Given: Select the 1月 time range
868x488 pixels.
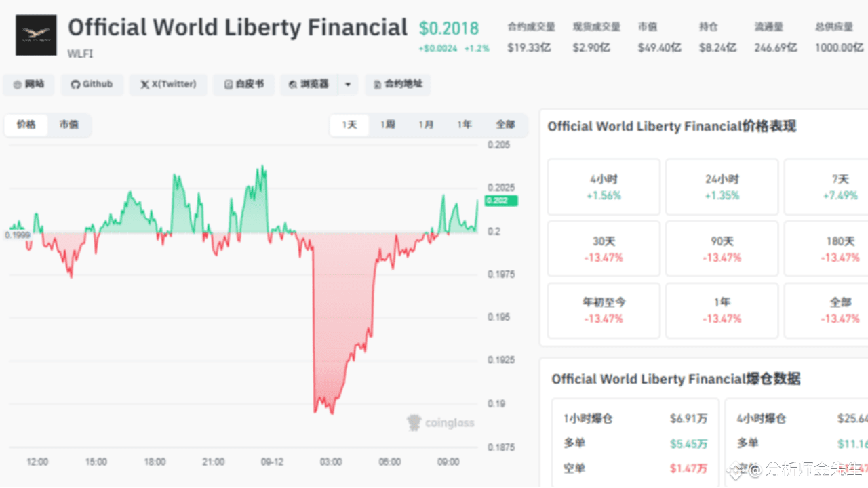Looking at the screenshot, I should [426, 125].
